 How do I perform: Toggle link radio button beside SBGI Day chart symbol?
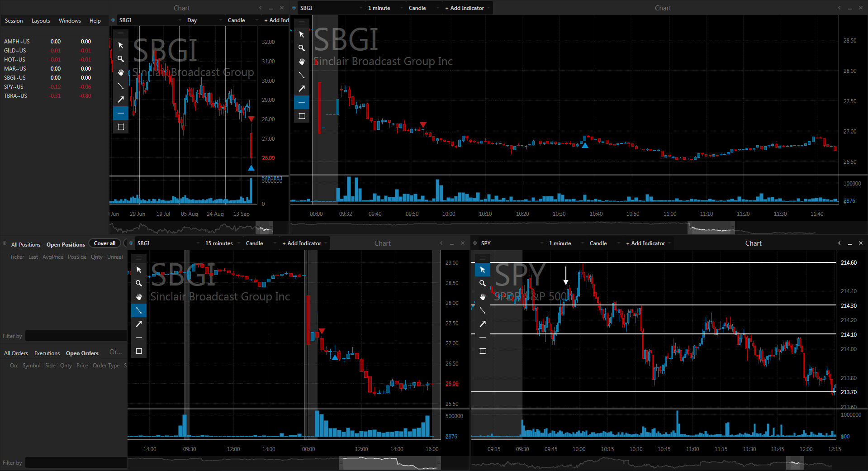(113, 20)
